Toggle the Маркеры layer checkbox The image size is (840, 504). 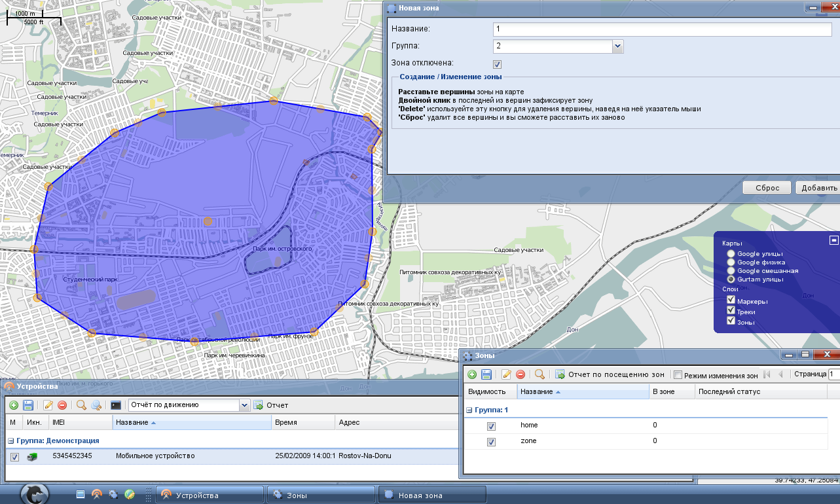pos(731,300)
